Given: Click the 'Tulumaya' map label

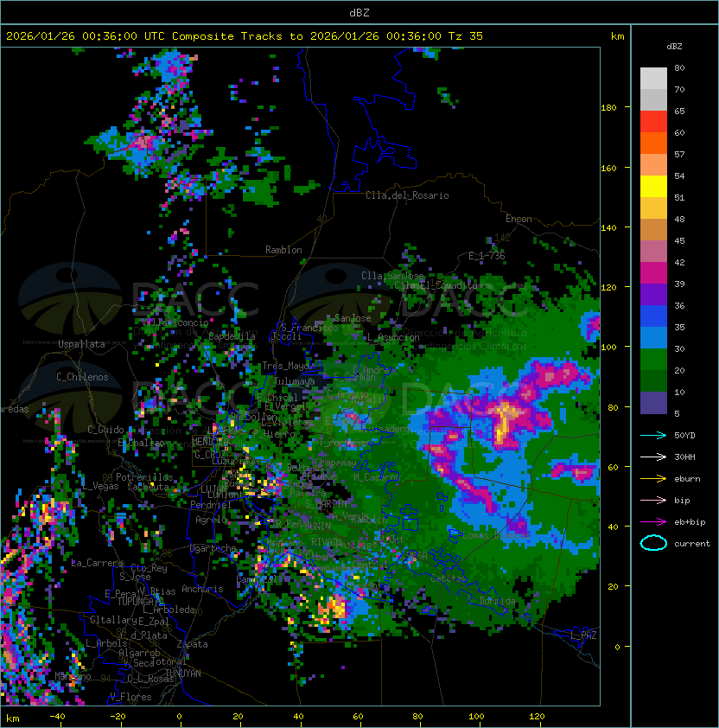Looking at the screenshot, I should click(x=295, y=381).
